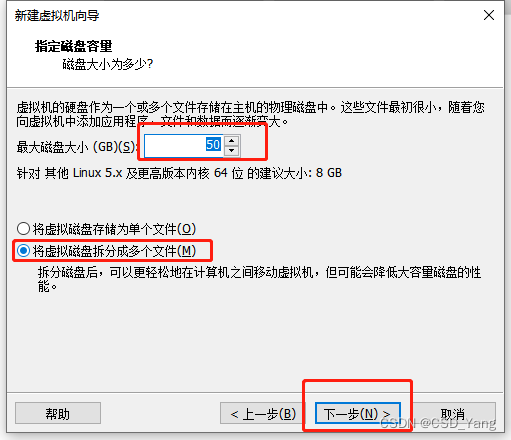
Task: Click the highlighted value 50 in size box
Action: [x=213, y=145]
